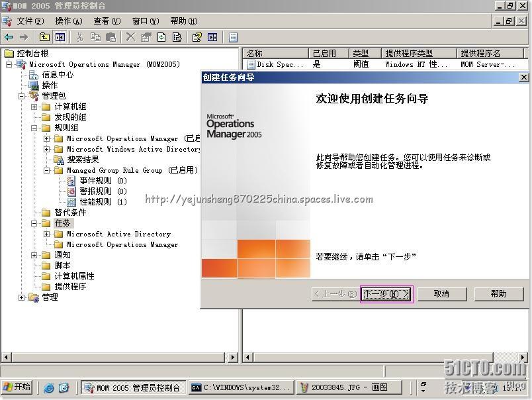This screenshot has width=532, height=400.
Task: Collapse the 任务 tree node
Action: tap(34, 223)
